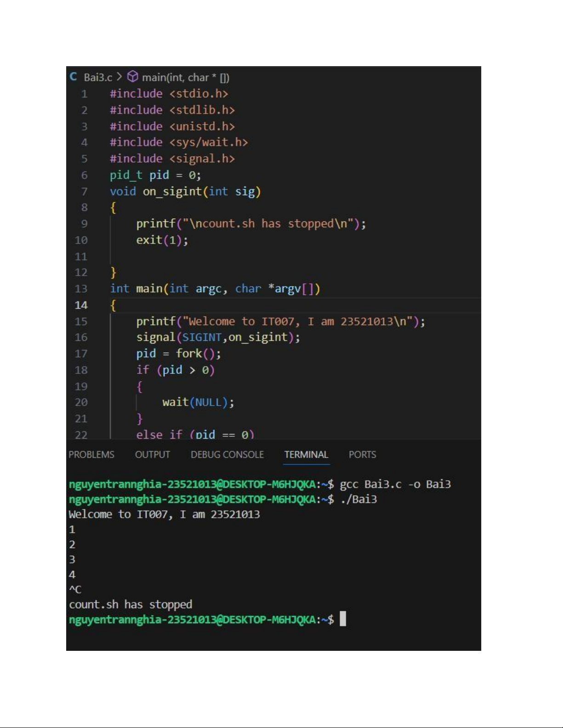Click line number 9 in the gutter
Screen dimensions: 563x728
(84, 224)
